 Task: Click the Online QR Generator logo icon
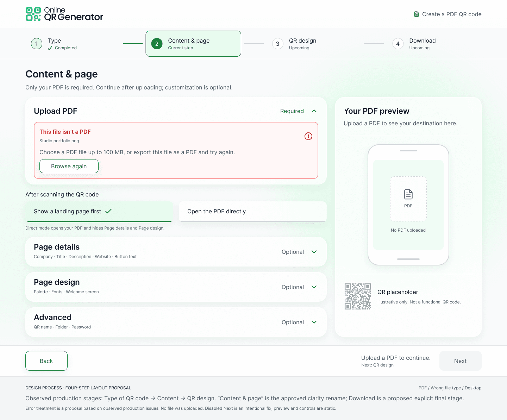33,14
